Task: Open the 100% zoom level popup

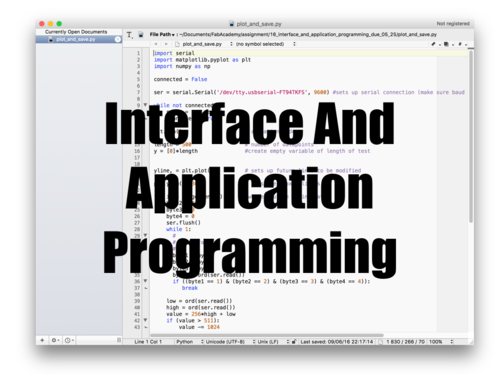Action: [441, 342]
